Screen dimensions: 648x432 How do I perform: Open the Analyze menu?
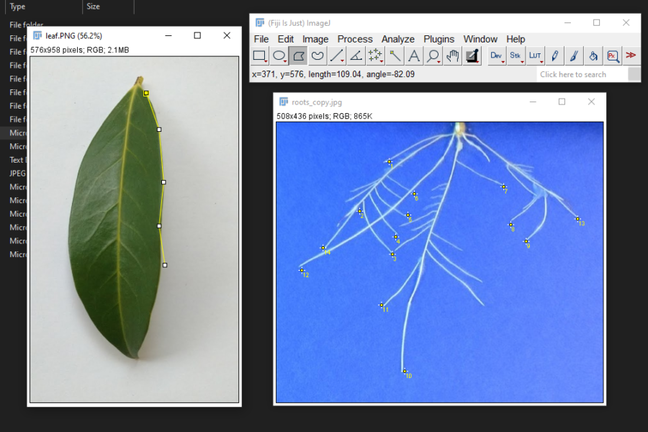(397, 39)
